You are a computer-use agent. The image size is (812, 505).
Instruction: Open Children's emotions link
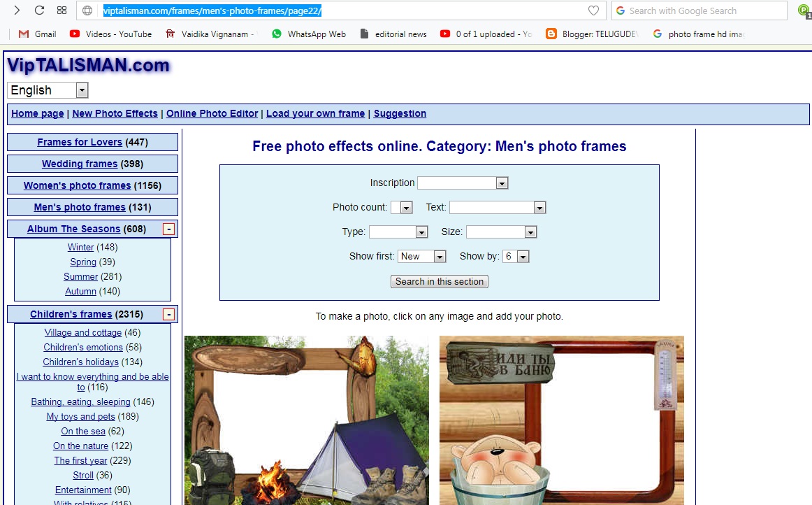[83, 348]
